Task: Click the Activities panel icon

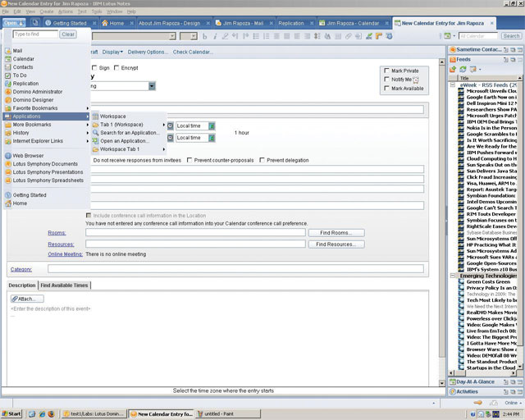Action: 453,391
